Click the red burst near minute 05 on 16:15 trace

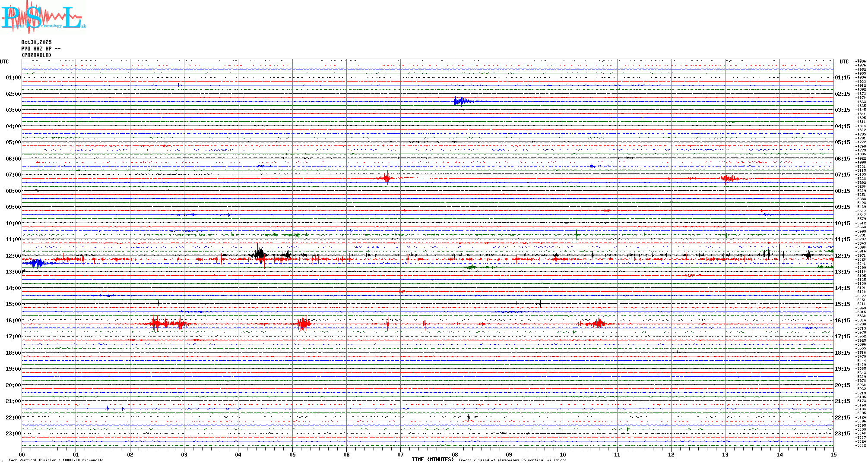[304, 323]
